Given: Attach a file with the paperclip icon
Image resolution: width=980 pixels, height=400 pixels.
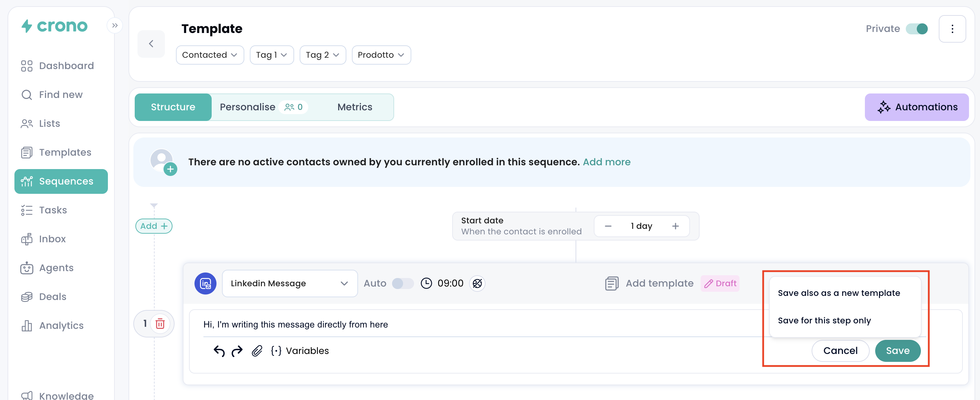Looking at the screenshot, I should [x=257, y=351].
